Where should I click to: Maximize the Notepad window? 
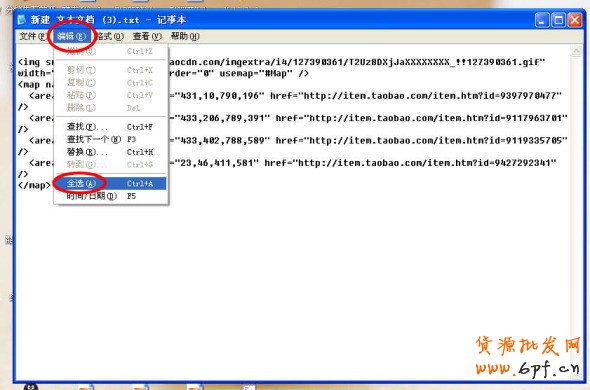point(558,20)
